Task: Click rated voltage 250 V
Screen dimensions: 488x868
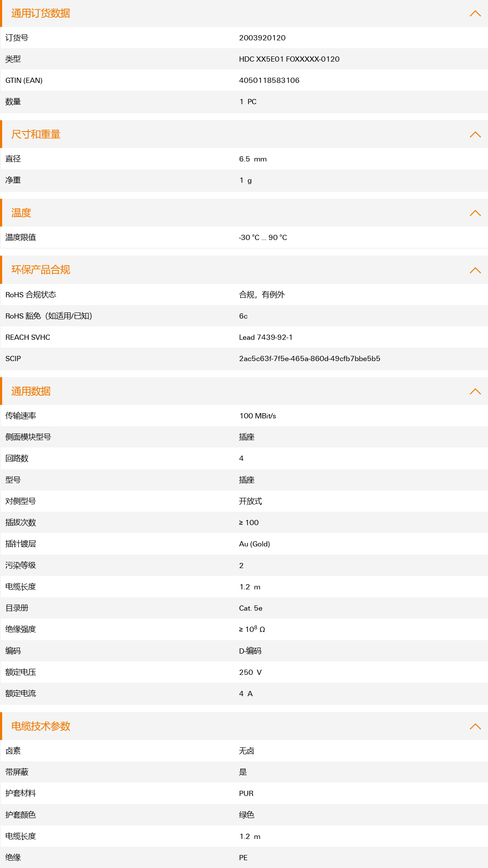Action: point(250,672)
